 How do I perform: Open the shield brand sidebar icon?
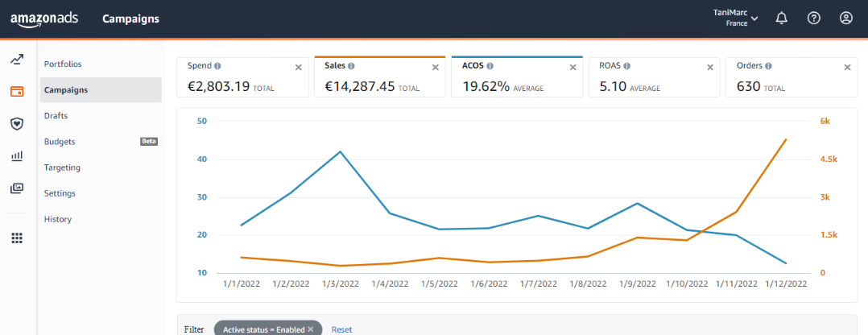coord(17,123)
